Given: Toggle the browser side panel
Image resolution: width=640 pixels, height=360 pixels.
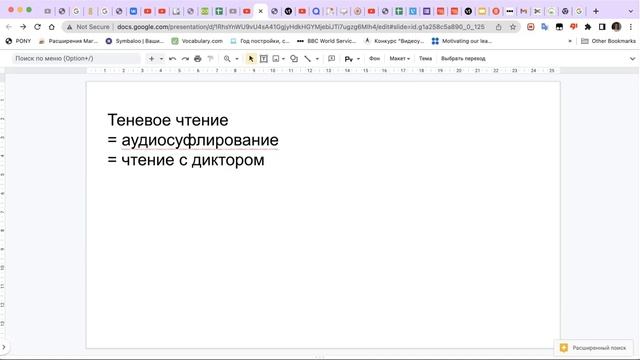Looking at the screenshot, I should (x=602, y=27).
